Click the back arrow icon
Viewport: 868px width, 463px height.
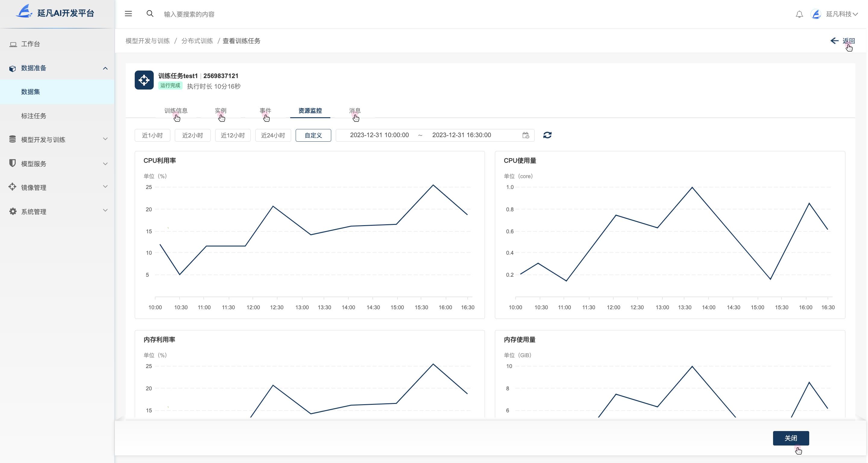pos(834,41)
